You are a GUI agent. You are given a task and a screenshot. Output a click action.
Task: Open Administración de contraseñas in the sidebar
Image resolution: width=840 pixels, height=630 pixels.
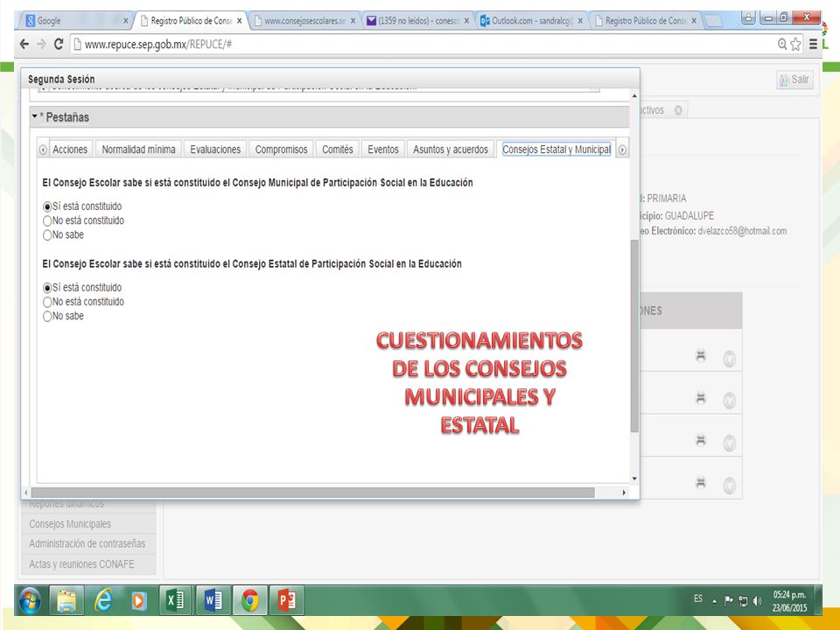click(x=87, y=543)
